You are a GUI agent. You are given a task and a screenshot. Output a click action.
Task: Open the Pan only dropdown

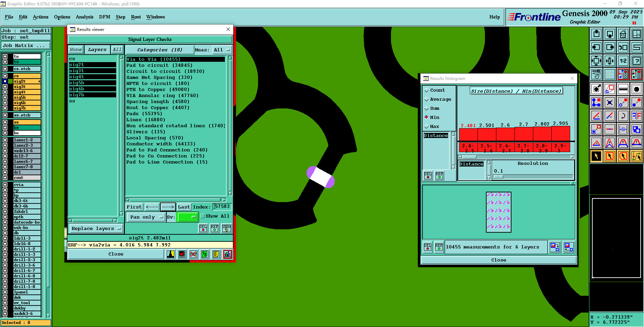point(146,217)
